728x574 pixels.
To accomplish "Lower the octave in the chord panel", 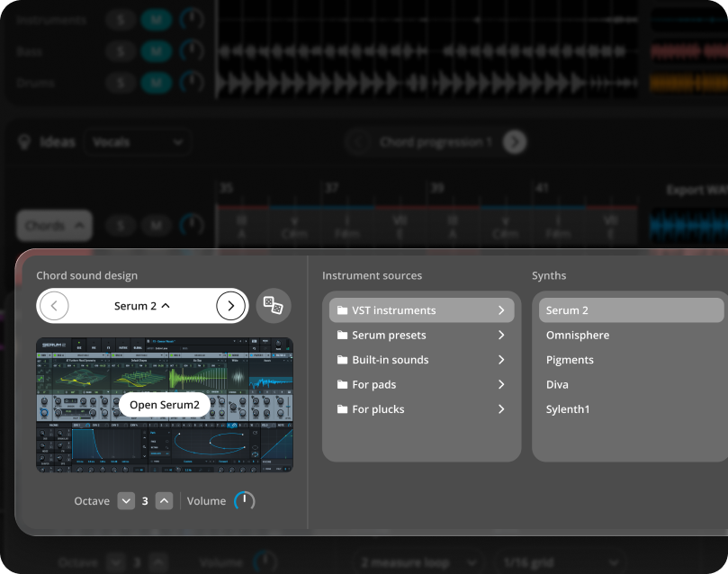I will (126, 501).
